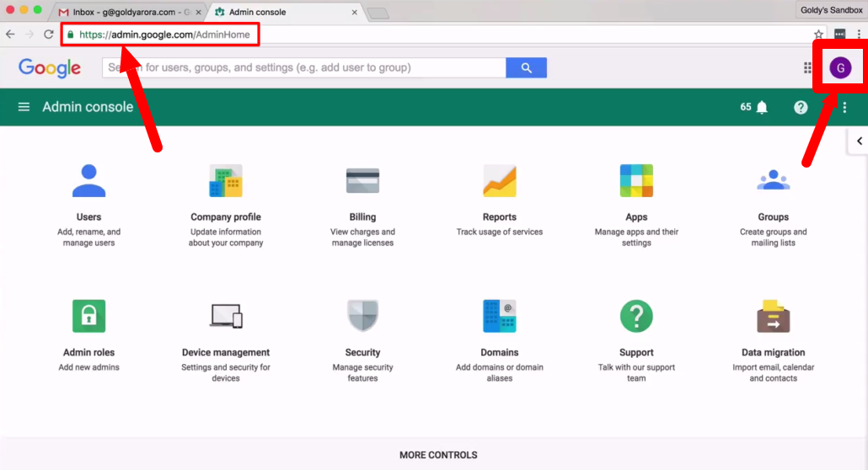This screenshot has height=470, width=868.
Task: Click "Manage security features" text
Action: 362,372
